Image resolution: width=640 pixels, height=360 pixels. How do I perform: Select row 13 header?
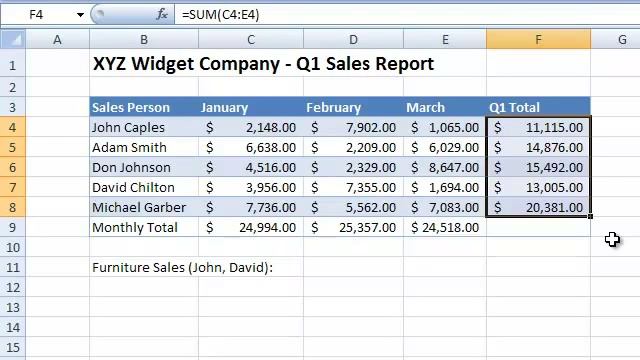click(13, 307)
